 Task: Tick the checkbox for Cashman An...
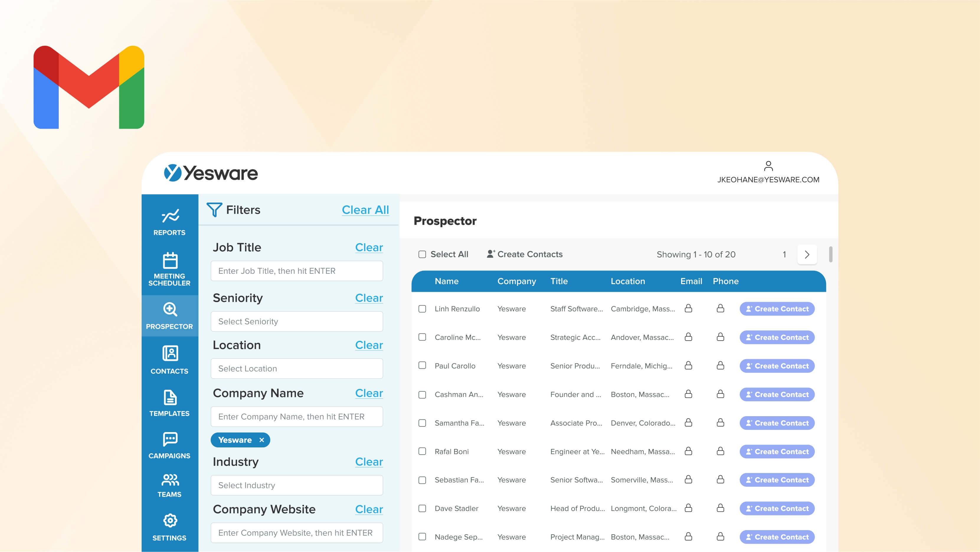[x=422, y=395]
